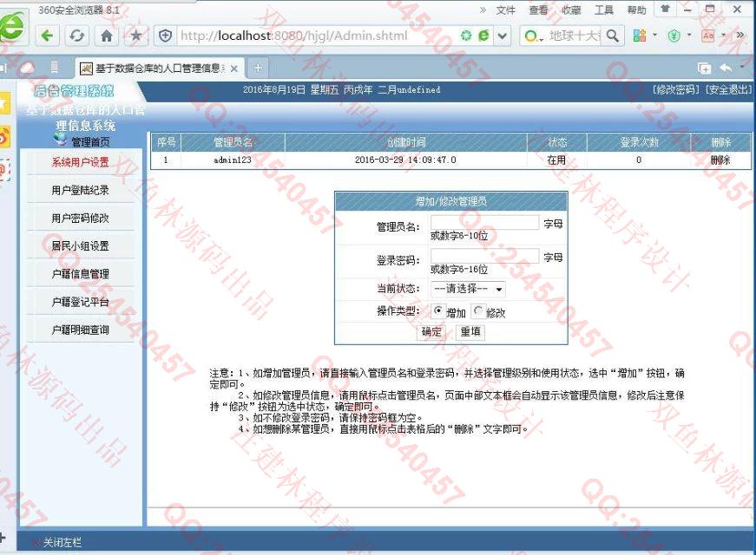Viewport: 756px width, 555px height.
Task: Close the 基于数据仓库的人口管理信息 tab
Action: tap(234, 69)
